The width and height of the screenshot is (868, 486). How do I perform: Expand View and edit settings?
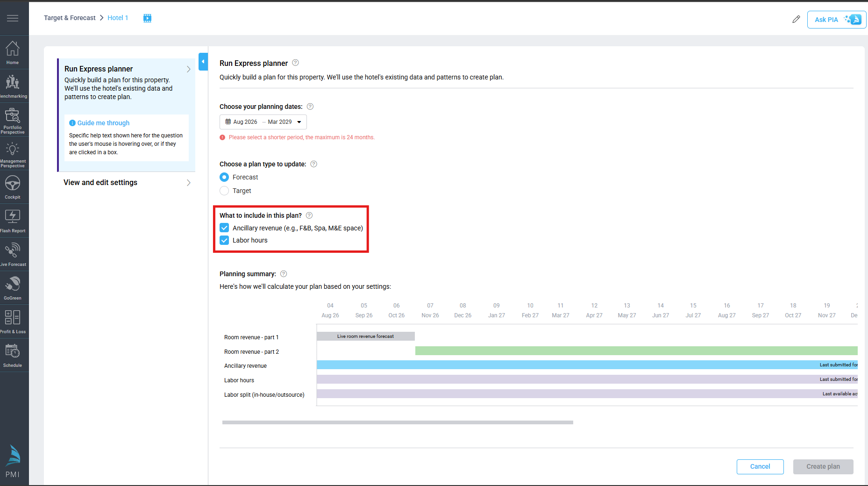[x=126, y=183]
